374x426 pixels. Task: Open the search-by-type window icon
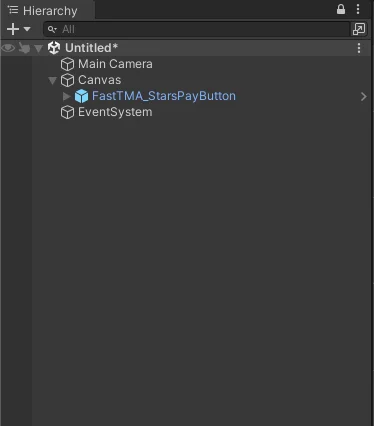(359, 29)
